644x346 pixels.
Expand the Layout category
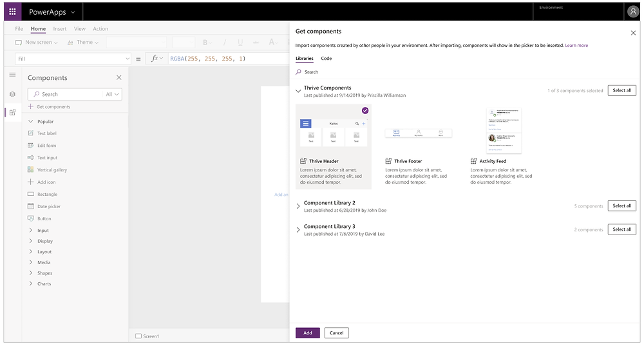(x=30, y=251)
